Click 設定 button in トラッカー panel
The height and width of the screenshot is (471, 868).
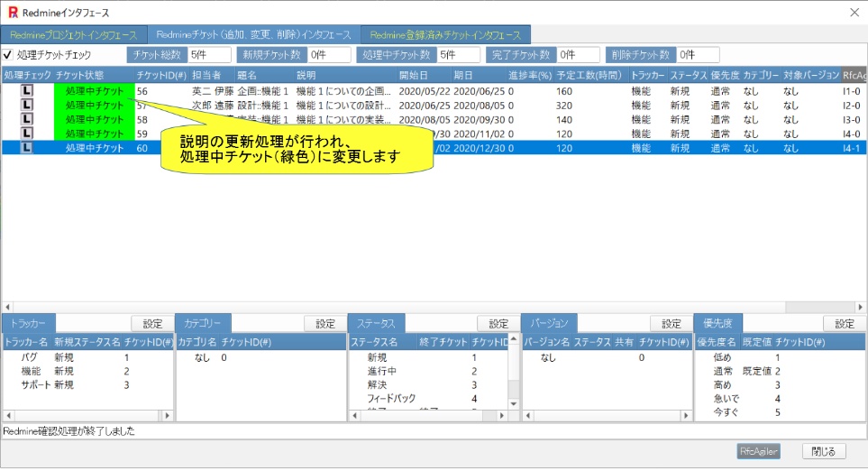pos(152,324)
